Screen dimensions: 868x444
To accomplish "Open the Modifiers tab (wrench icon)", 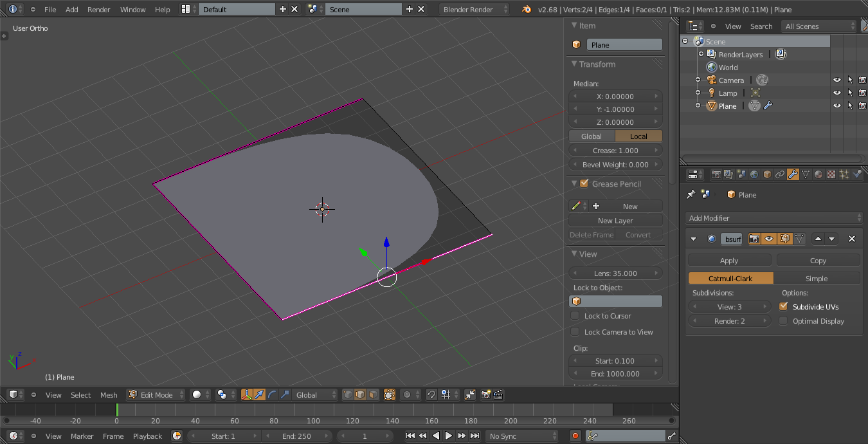I will [792, 174].
